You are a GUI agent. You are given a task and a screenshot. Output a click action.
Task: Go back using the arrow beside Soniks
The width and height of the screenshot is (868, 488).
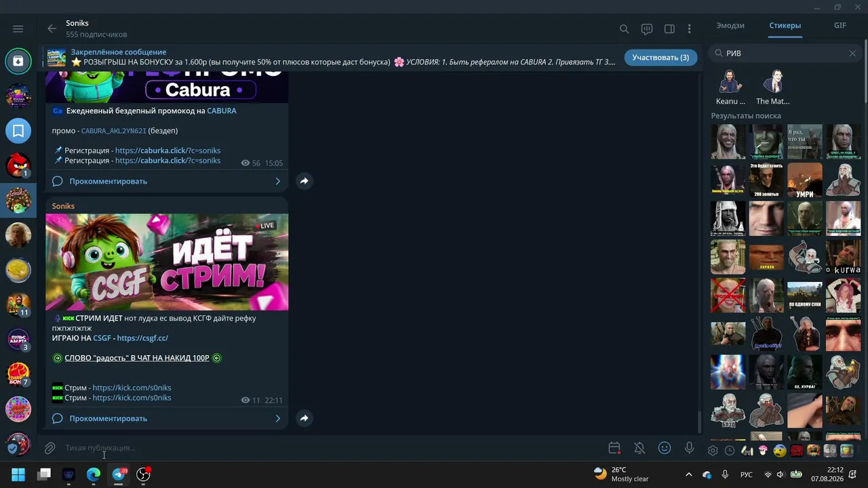52,28
